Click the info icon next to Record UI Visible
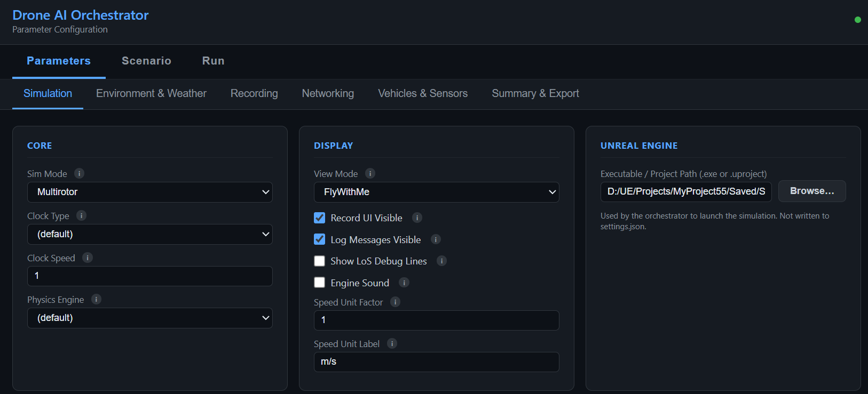The width and height of the screenshot is (868, 394). tap(417, 218)
